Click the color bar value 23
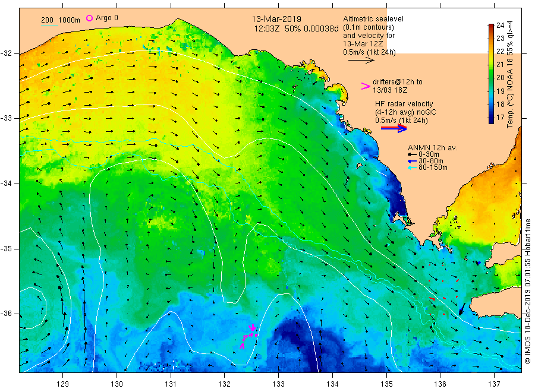This screenshot has width=535, height=392. click(x=500, y=38)
